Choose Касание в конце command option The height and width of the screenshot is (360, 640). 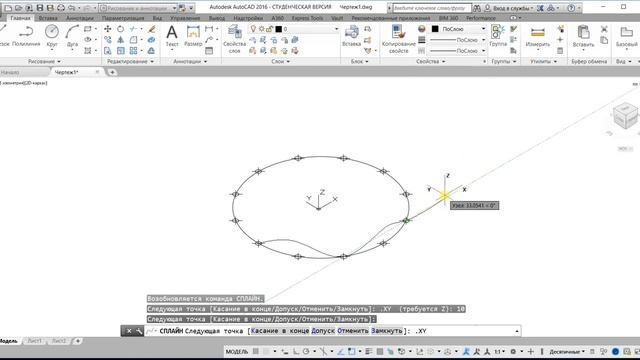coord(280,331)
